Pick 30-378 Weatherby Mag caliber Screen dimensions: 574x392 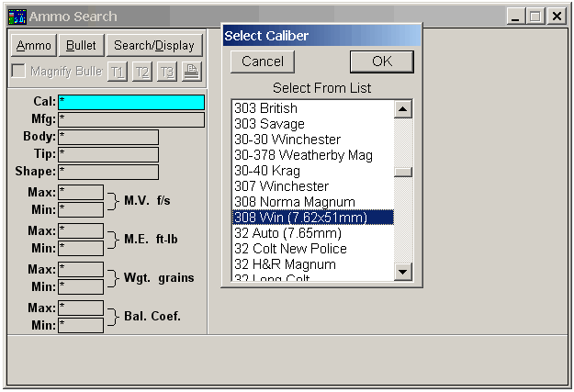point(313,155)
